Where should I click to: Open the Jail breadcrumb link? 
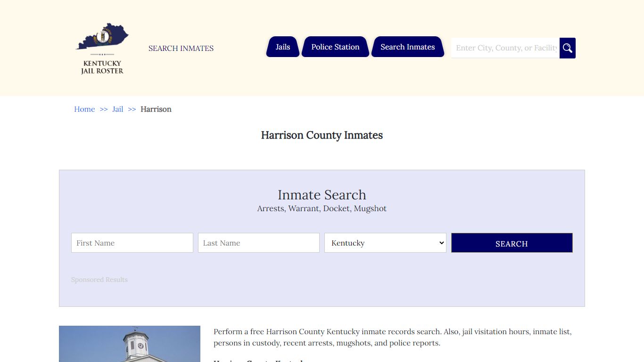point(117,109)
